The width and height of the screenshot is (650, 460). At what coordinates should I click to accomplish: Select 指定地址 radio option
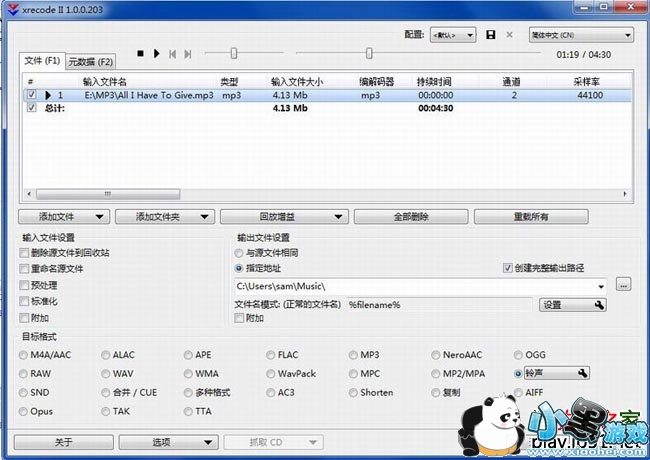[x=238, y=269]
